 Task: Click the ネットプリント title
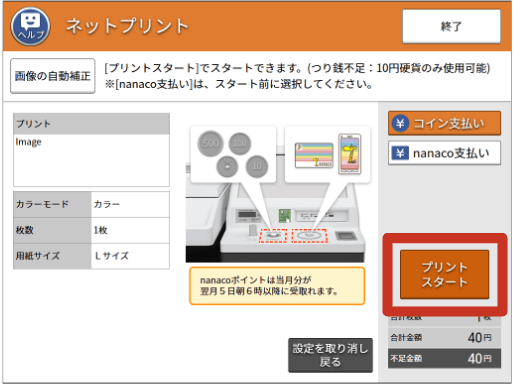click(127, 26)
